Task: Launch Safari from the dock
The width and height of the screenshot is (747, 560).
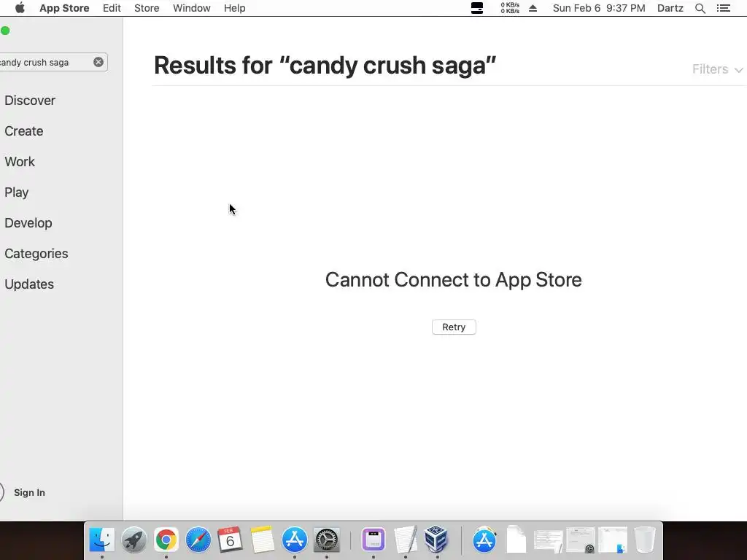Action: pos(198,540)
